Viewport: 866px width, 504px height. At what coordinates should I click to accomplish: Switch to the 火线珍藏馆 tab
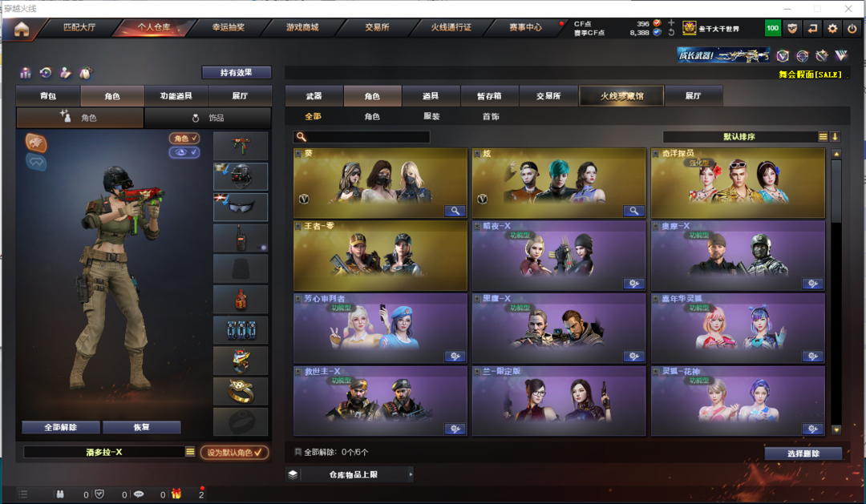point(622,96)
